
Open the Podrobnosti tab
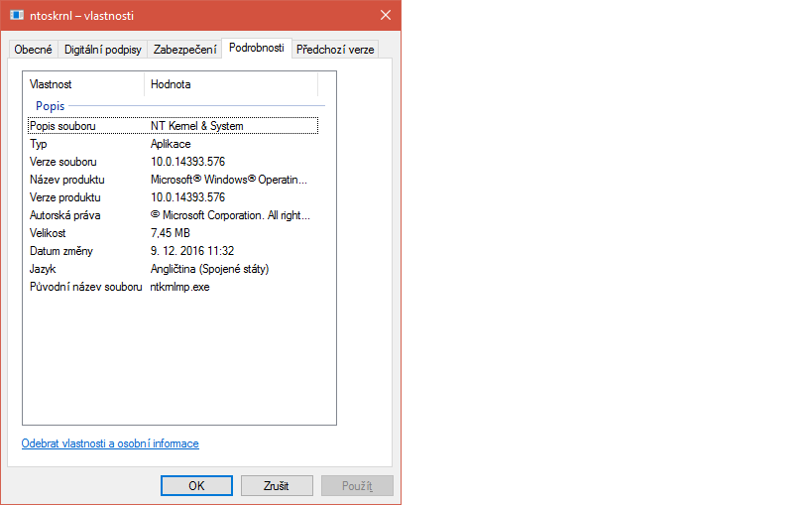pyautogui.click(x=257, y=48)
